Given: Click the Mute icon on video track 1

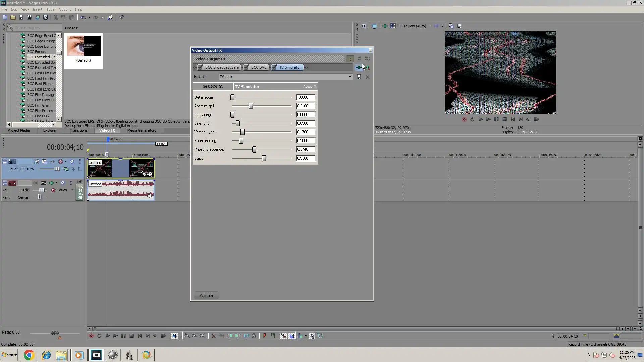Looking at the screenshot, I should [x=72, y=162].
